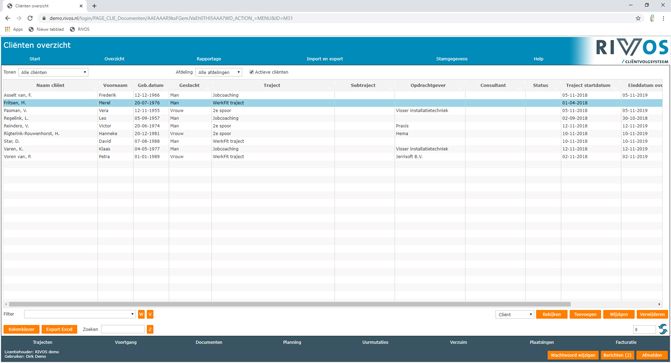This screenshot has width=671, height=363.
Task: Switch to the Verzuim tab
Action: click(458, 342)
